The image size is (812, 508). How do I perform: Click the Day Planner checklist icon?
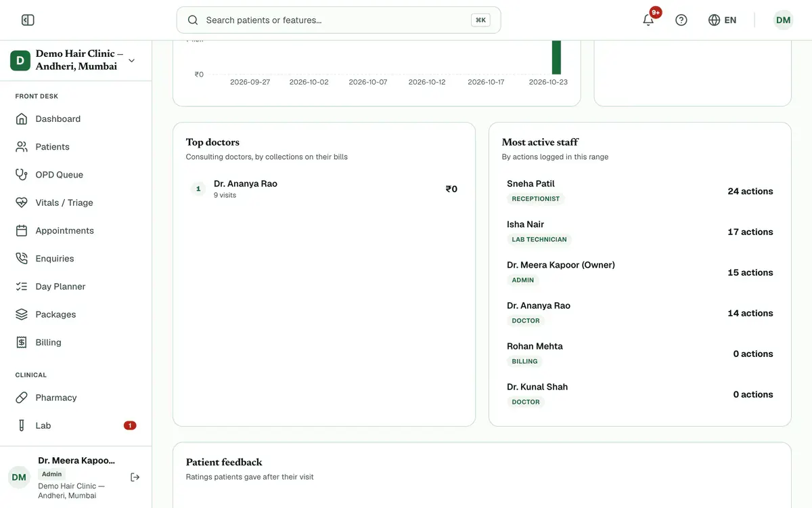[x=22, y=287]
